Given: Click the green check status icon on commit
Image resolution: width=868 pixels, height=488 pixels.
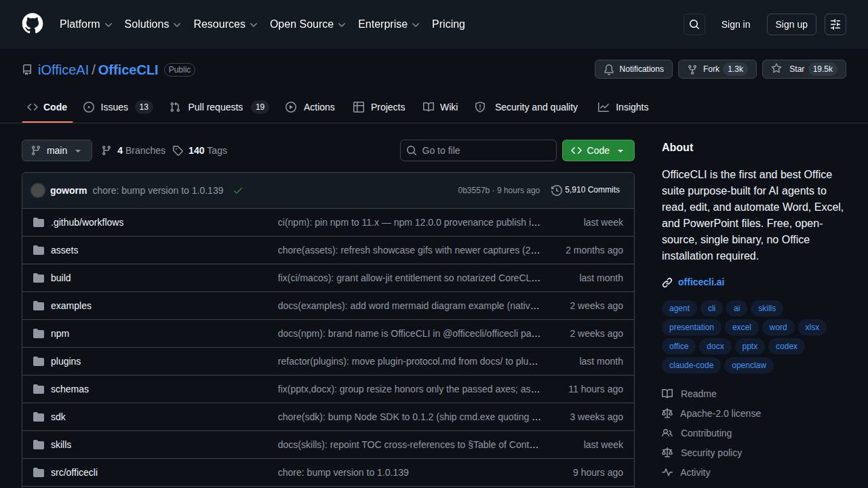Looking at the screenshot, I should [238, 190].
